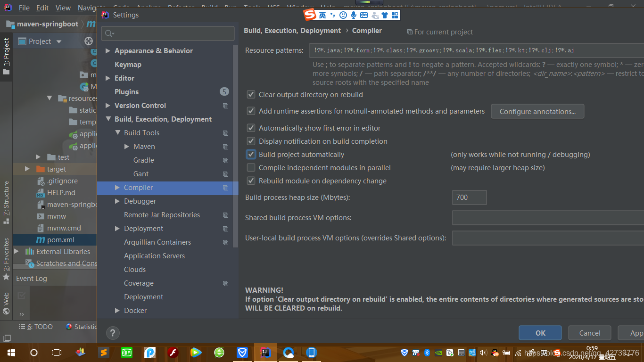
Task: Click project-level icon beside Remote Jar Repositories
Action: point(226,215)
